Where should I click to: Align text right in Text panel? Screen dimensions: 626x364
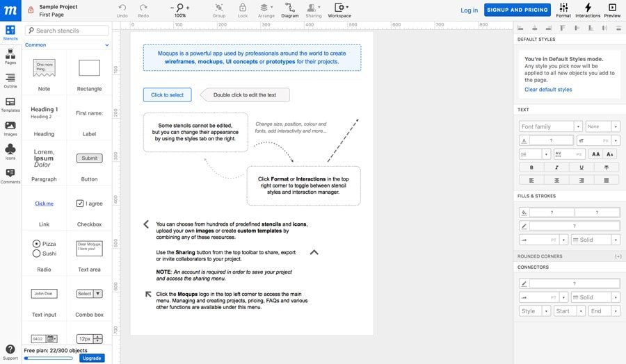pos(581,180)
